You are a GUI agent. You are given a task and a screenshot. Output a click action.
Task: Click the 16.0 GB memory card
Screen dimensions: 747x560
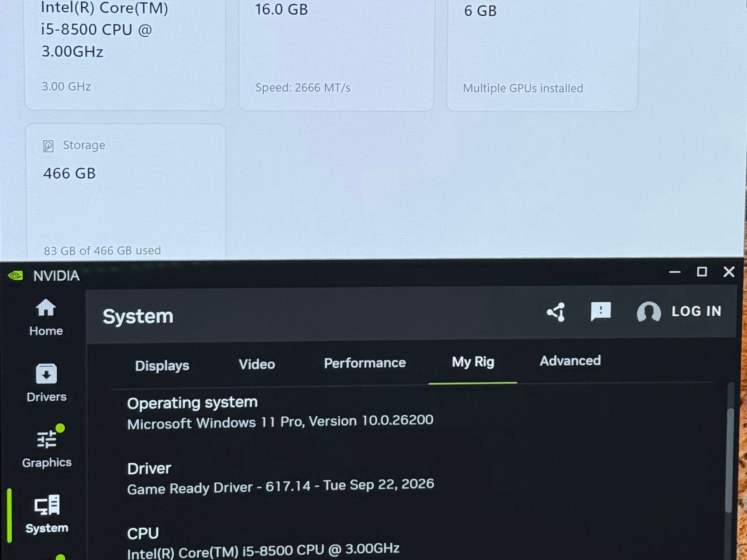336,55
